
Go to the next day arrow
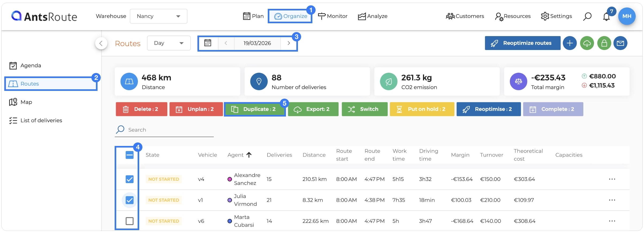(289, 43)
